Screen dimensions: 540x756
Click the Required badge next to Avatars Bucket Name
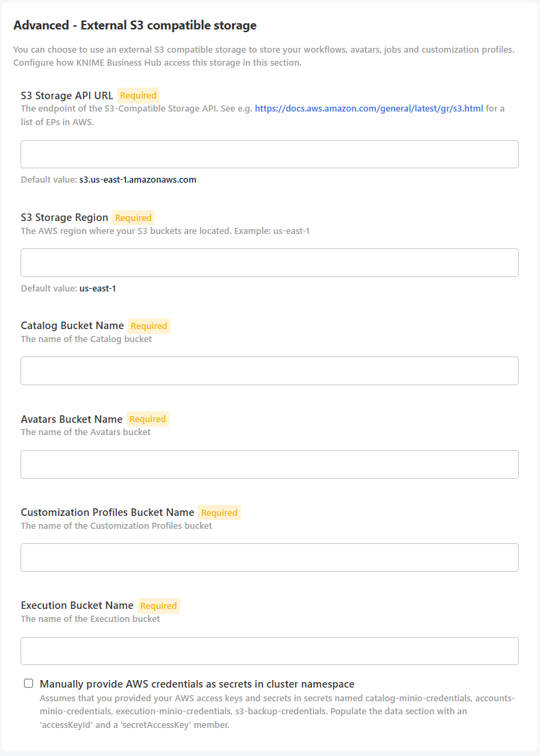148,419
